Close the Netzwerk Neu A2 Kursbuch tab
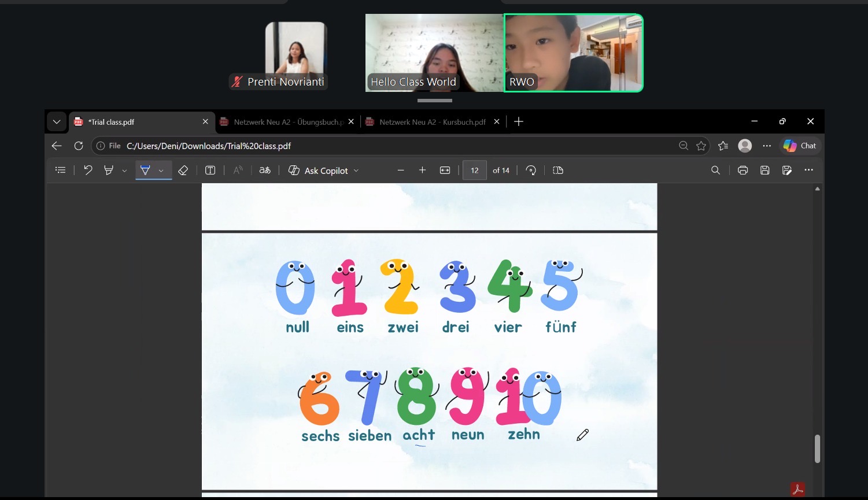This screenshot has height=500, width=868. (496, 122)
